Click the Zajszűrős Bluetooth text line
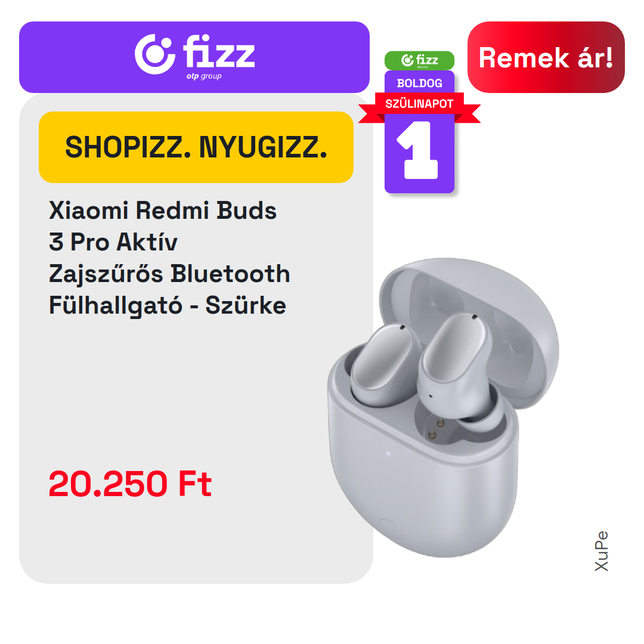The image size is (644, 644). 169,274
